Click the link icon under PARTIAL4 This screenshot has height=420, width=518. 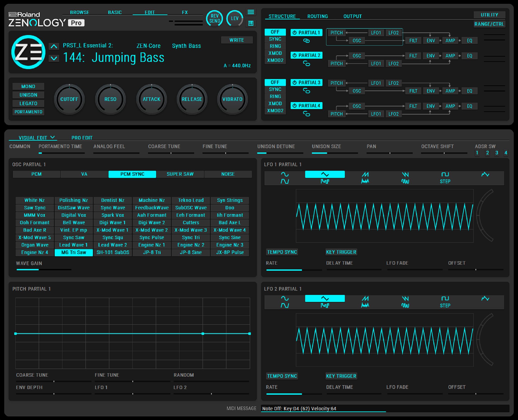coord(306,114)
